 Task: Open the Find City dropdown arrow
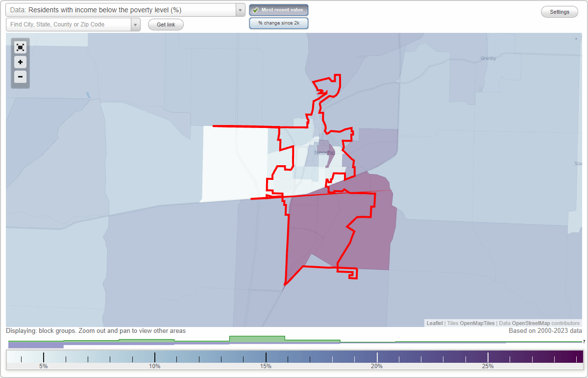point(135,24)
